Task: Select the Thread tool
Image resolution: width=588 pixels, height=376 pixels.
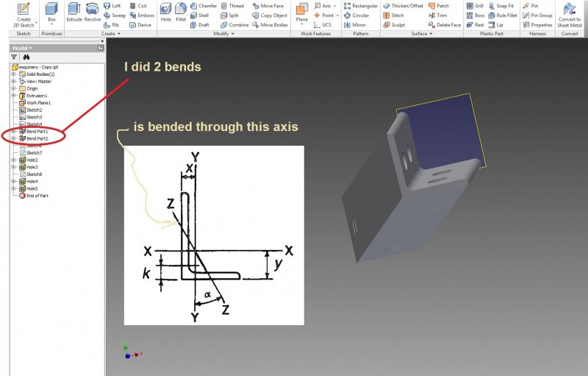Action: point(232,6)
